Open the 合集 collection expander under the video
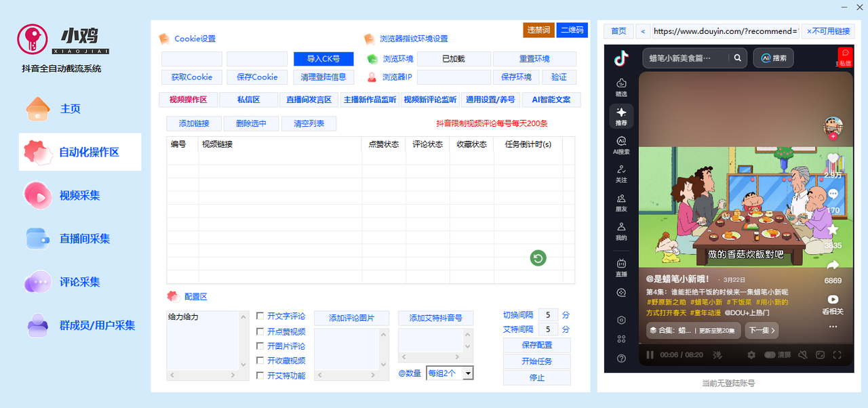 (x=692, y=331)
